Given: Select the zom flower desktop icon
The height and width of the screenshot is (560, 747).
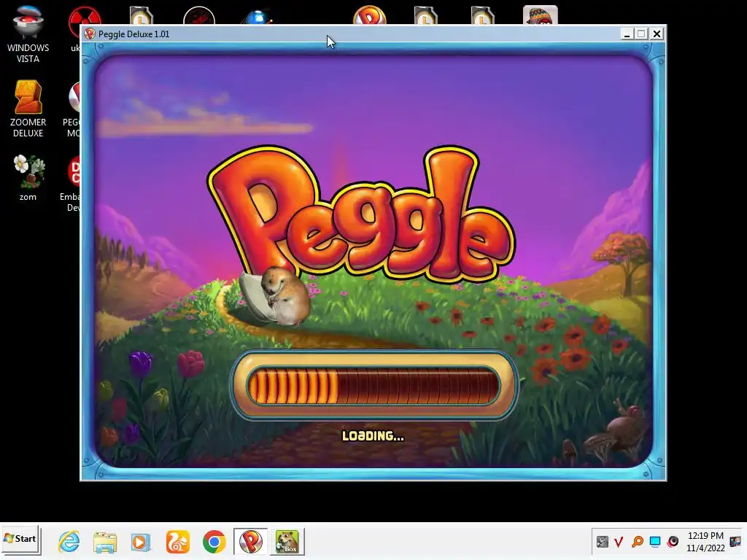Looking at the screenshot, I should 28,177.
